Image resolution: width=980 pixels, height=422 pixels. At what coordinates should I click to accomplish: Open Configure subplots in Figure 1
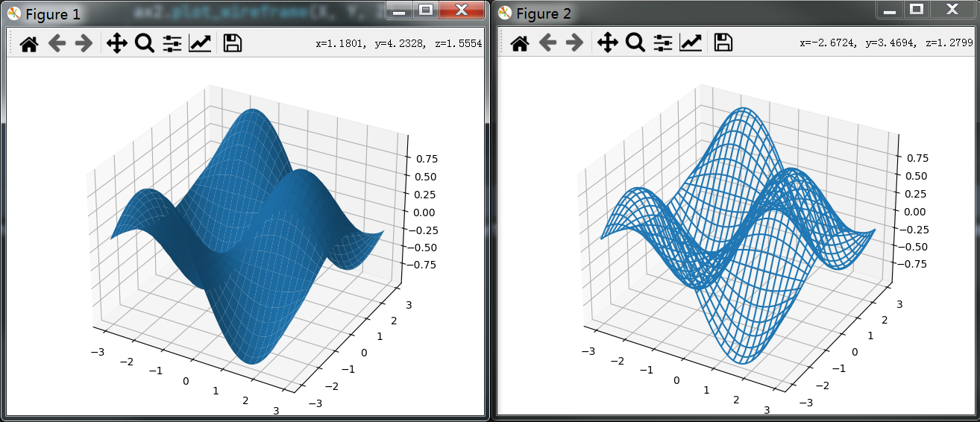[172, 44]
